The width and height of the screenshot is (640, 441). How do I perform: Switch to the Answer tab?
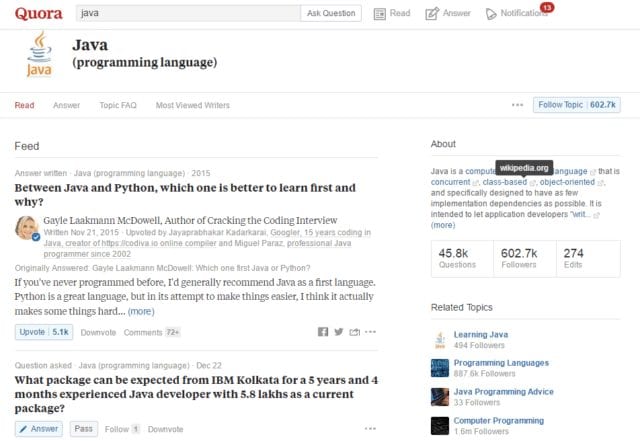click(x=67, y=105)
